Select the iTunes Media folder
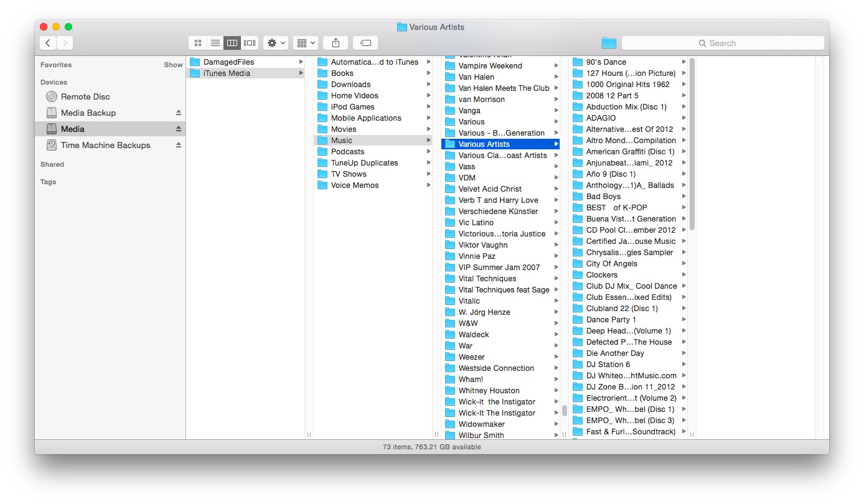 (x=246, y=73)
